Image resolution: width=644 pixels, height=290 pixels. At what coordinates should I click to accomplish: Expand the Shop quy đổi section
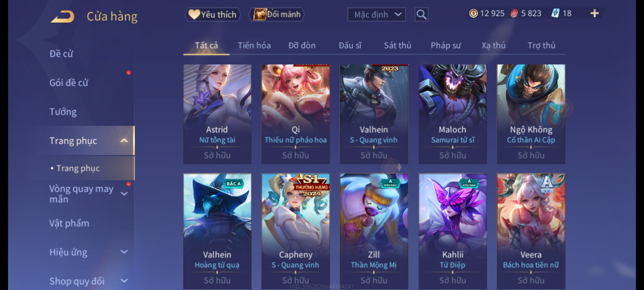pyautogui.click(x=124, y=281)
